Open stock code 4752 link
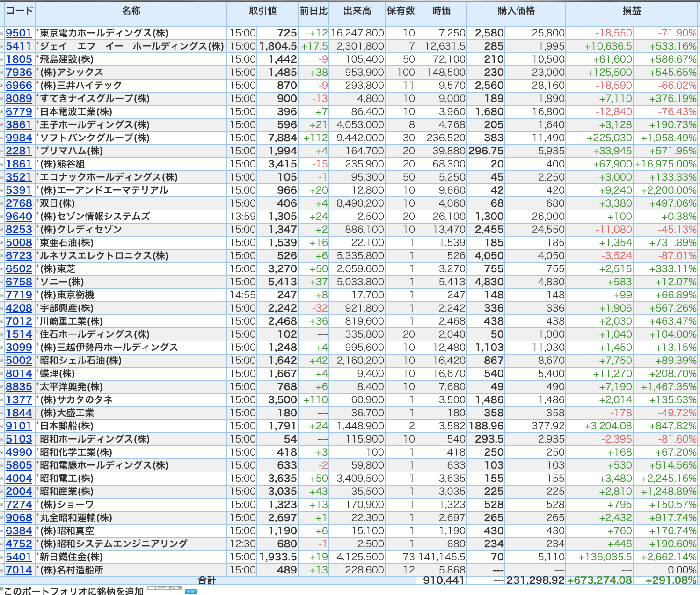Screen dimensions: 700x595 tap(19, 544)
